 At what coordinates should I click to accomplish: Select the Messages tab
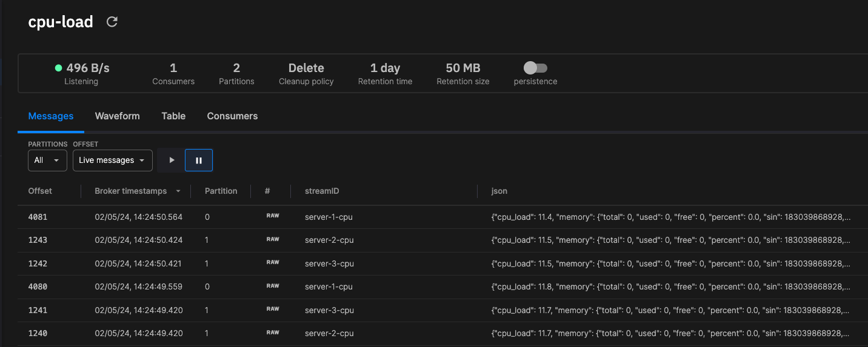click(51, 116)
